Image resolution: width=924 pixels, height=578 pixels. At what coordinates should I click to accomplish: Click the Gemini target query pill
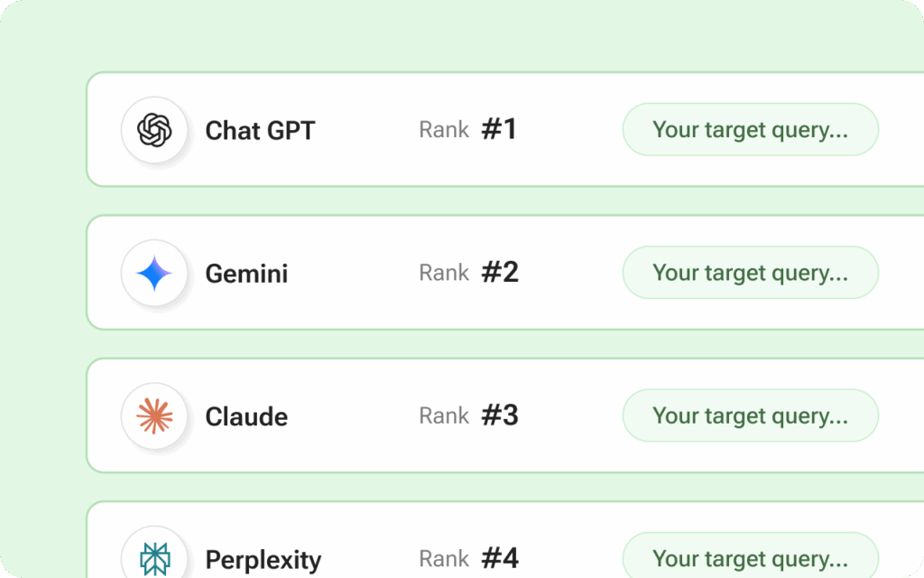pos(750,272)
